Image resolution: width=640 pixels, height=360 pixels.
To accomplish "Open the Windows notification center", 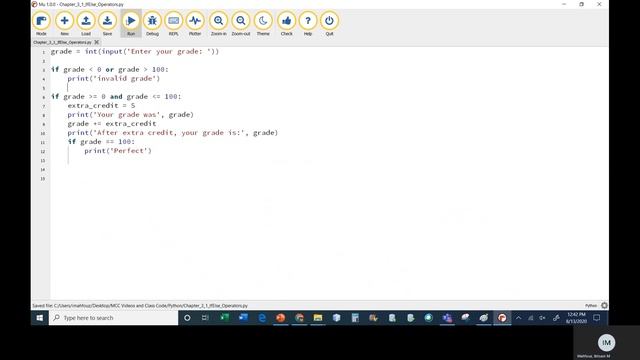I will 597,318.
